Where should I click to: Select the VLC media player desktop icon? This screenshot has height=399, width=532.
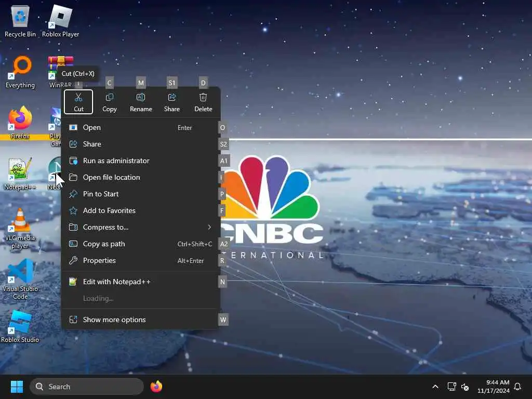[x=20, y=229]
